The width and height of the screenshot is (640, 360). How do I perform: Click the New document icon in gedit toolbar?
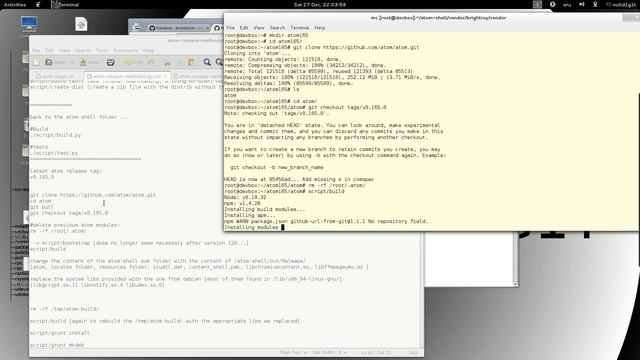click(37, 62)
